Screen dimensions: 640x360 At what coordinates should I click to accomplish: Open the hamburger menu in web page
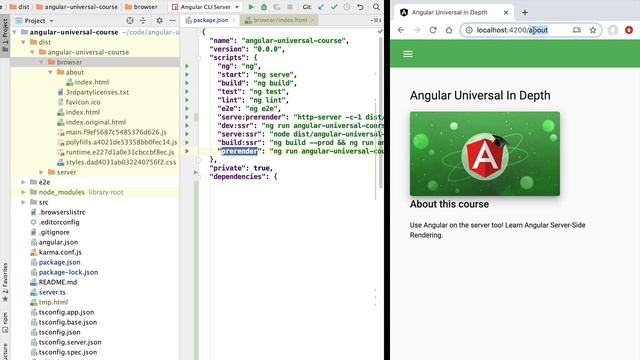[x=408, y=54]
